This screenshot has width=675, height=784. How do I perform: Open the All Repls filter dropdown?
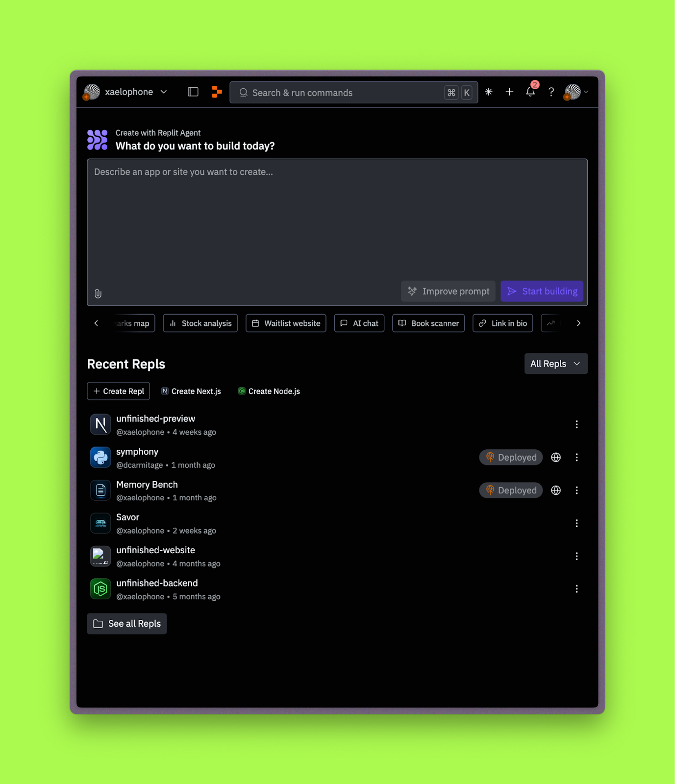pos(556,364)
